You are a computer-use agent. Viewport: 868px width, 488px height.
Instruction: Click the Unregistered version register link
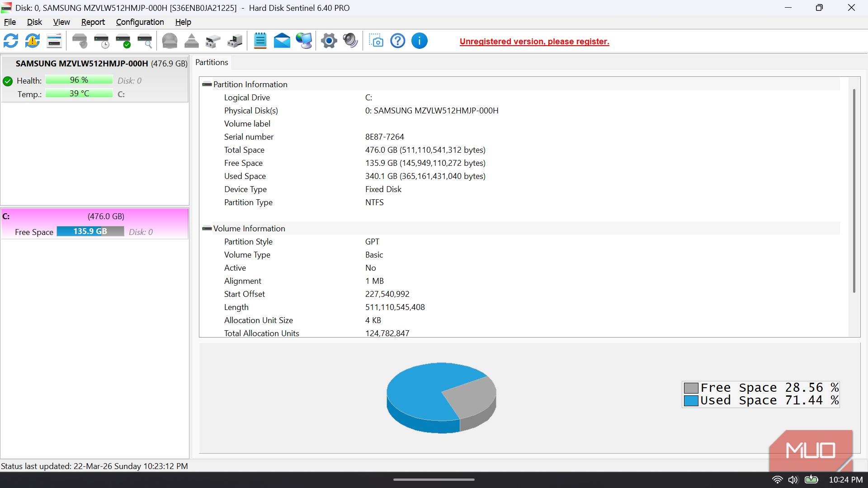click(534, 42)
